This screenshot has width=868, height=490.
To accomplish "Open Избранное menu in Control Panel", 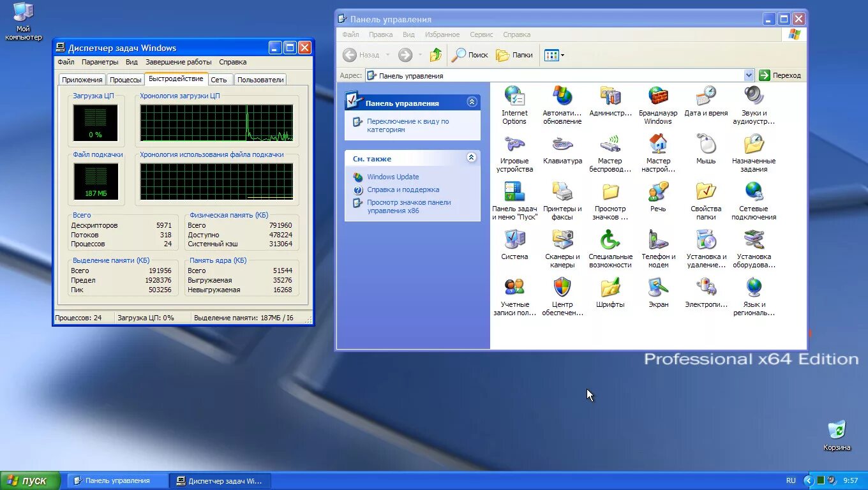I will coord(442,34).
